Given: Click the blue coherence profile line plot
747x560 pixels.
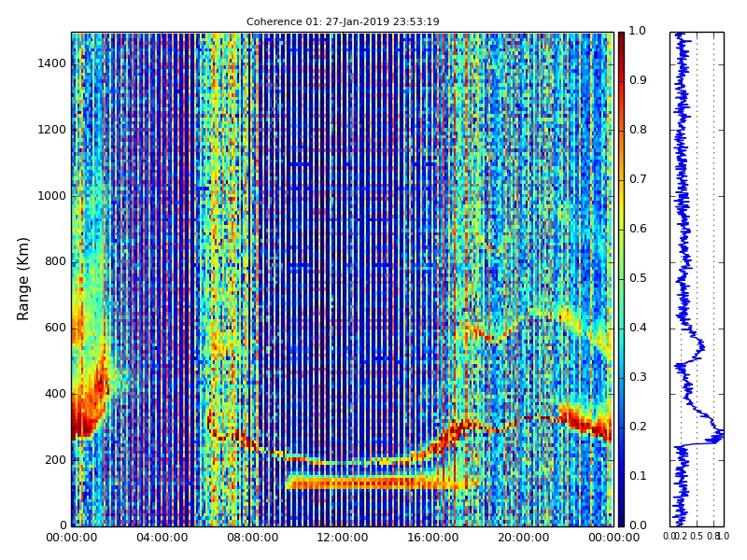Looking at the screenshot, I should (x=697, y=279).
